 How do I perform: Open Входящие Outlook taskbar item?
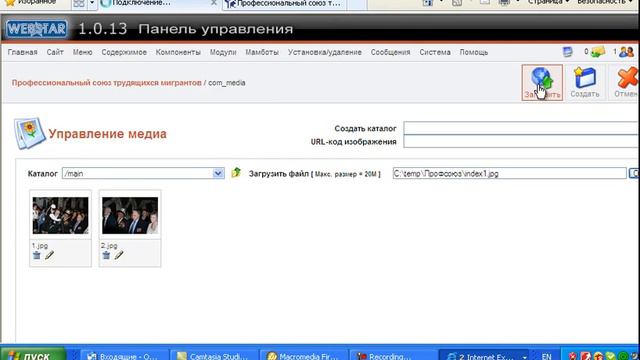click(124, 355)
